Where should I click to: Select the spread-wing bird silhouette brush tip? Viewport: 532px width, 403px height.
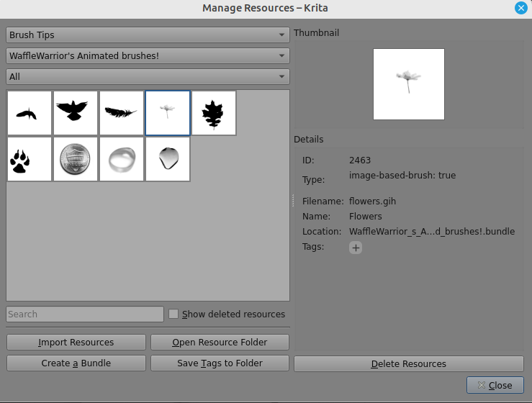(76, 113)
